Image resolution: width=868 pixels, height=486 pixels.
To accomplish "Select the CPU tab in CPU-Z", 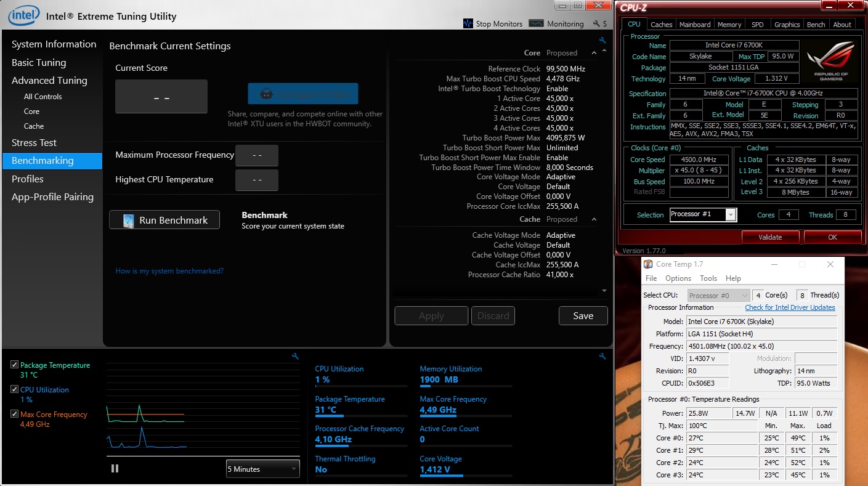I will tap(634, 24).
